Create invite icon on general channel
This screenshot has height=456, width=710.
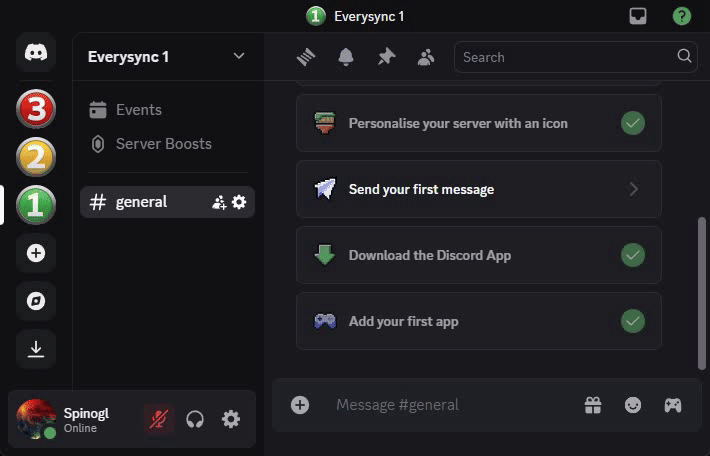219,202
